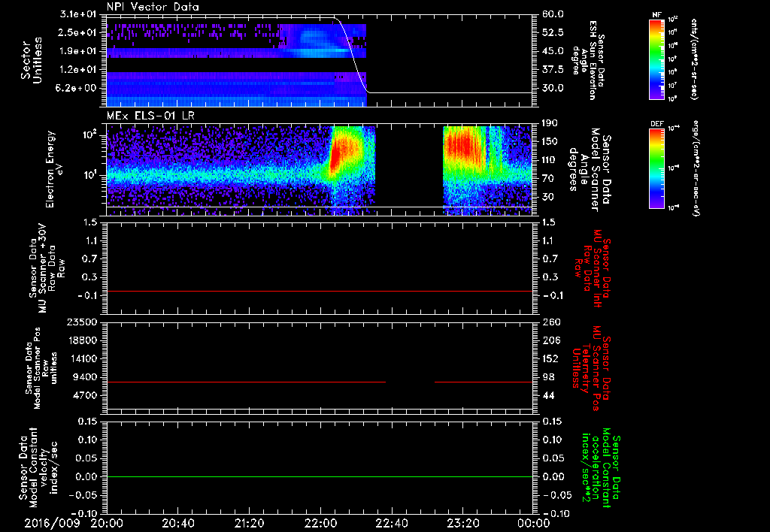
Task: Click the data gap in ELS spectrogram
Action: point(409,171)
